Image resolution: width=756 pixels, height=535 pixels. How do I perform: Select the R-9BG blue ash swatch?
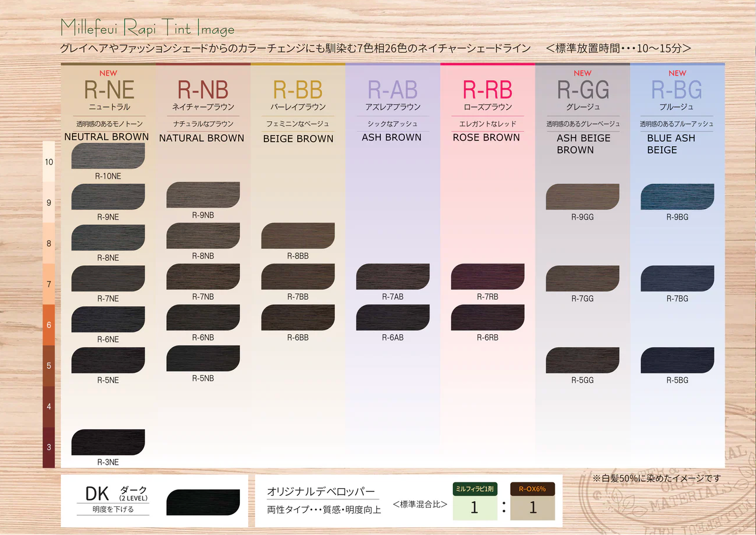677,197
